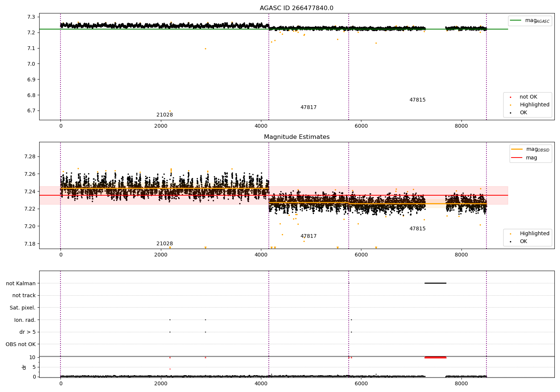Click the 'Magnitude Estimates' plot title
The image size is (560, 392).
pyautogui.click(x=296, y=137)
